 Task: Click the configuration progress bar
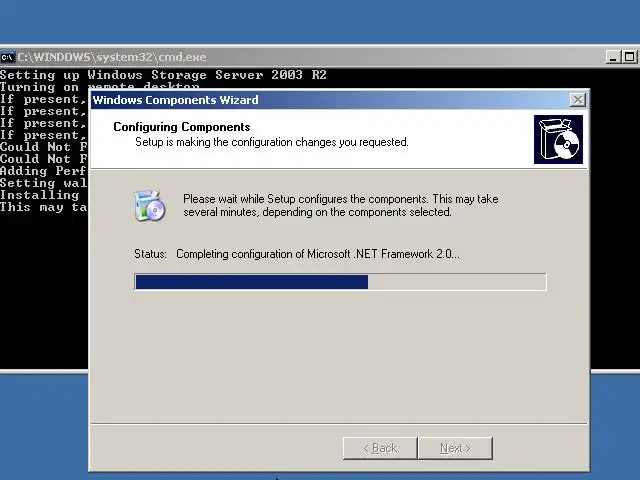pos(340,282)
